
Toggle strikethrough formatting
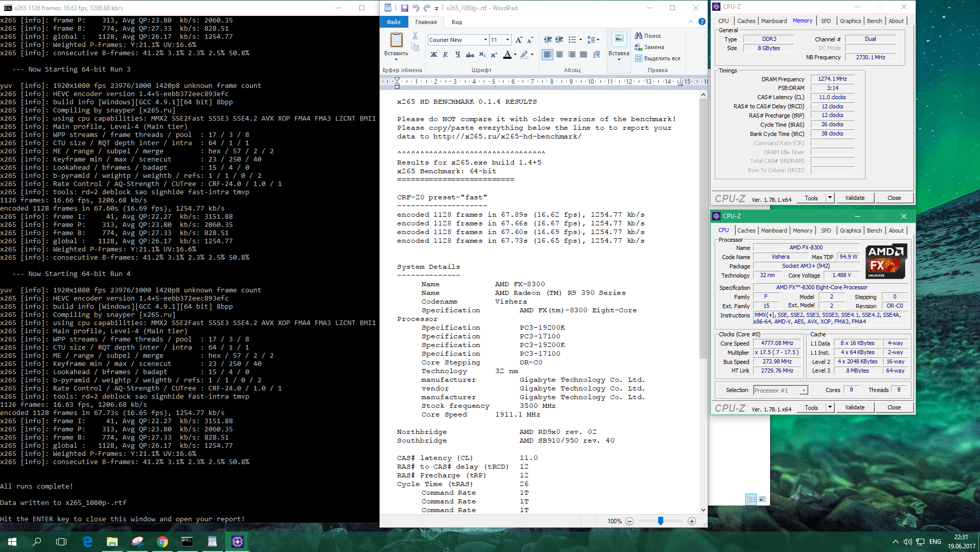pyautogui.click(x=470, y=55)
